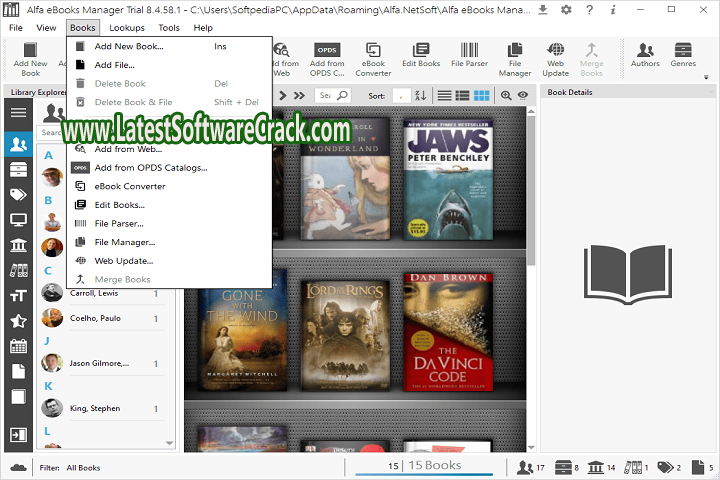The image size is (720, 480).
Task: Click the Add New Book toolbar button
Action: [30, 59]
